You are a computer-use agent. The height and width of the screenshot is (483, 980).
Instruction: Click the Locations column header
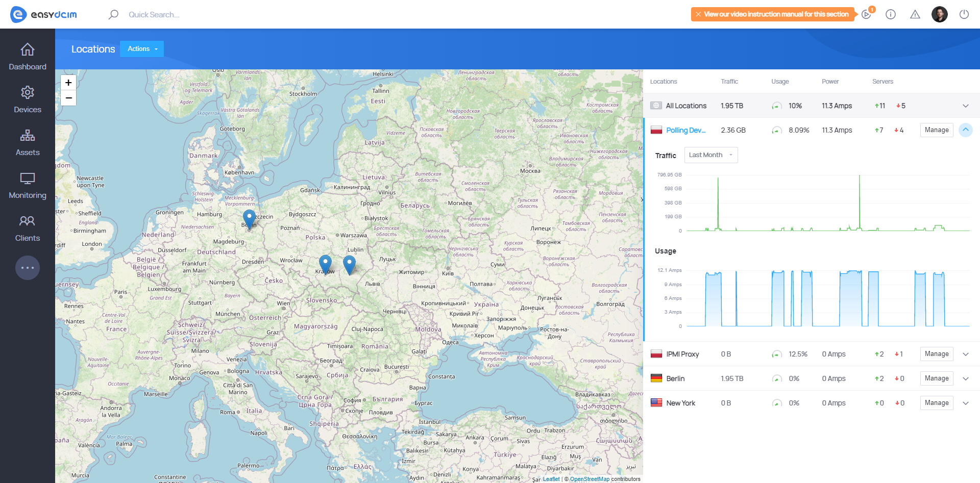click(664, 82)
